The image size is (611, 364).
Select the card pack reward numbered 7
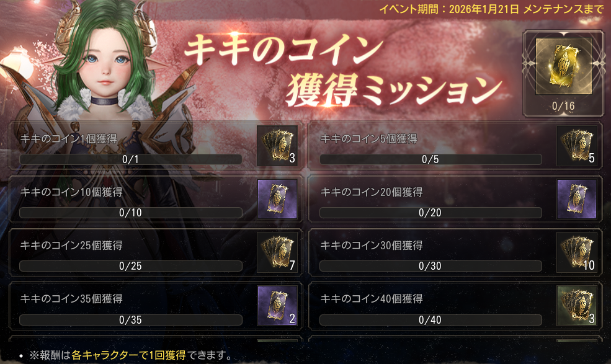[277, 252]
